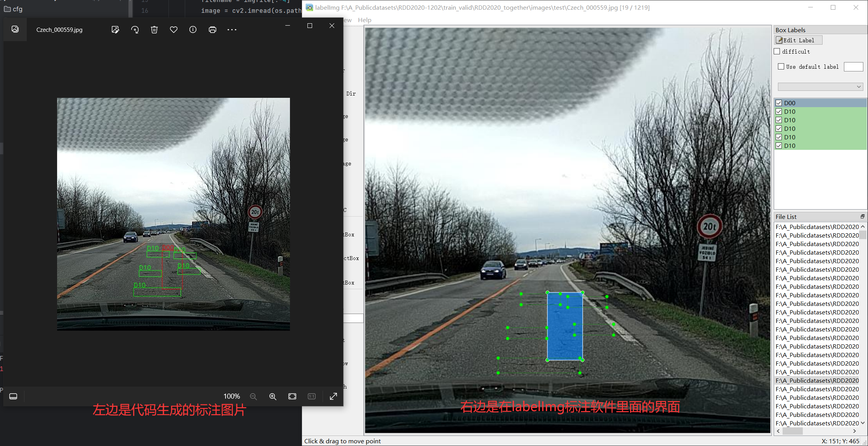Screen dimensions: 868x446
Task: Click 'Click & drag to move point' status
Action: [x=342, y=441]
